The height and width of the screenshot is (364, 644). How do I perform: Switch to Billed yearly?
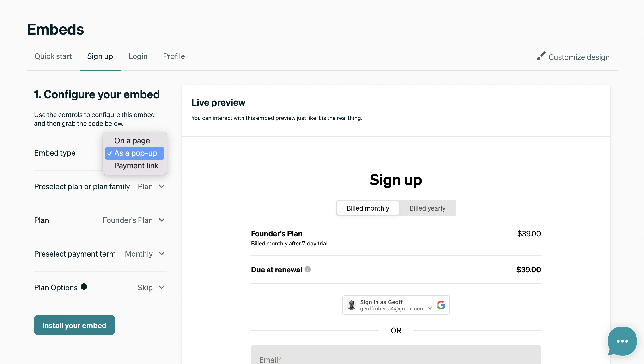coord(427,208)
